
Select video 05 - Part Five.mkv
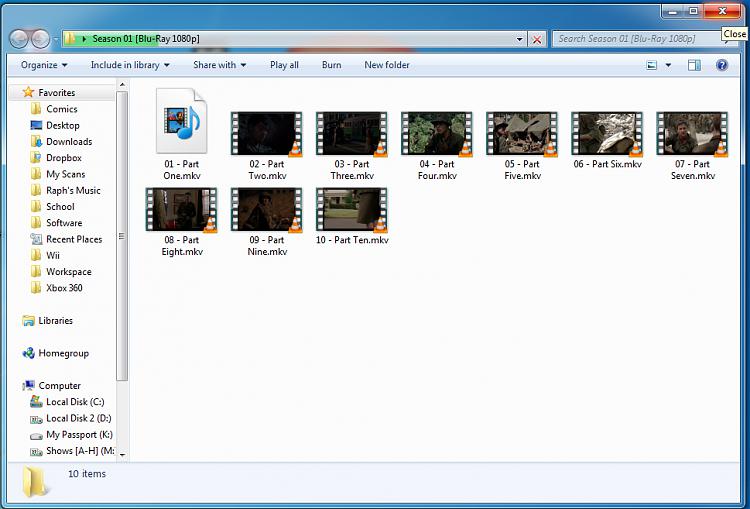tap(522, 146)
